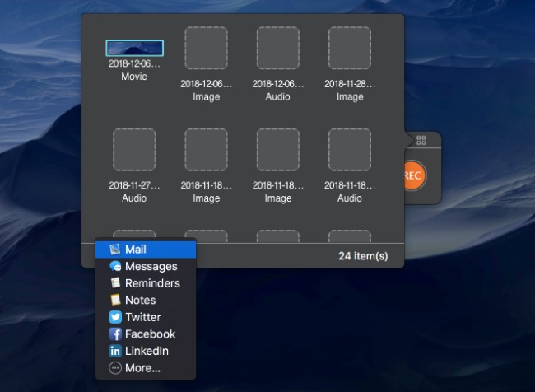
Task: Click the orange REC record button
Action: (415, 175)
